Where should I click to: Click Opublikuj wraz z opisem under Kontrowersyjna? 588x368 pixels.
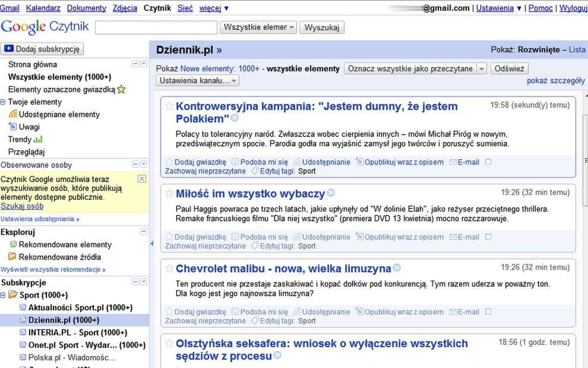(x=400, y=162)
